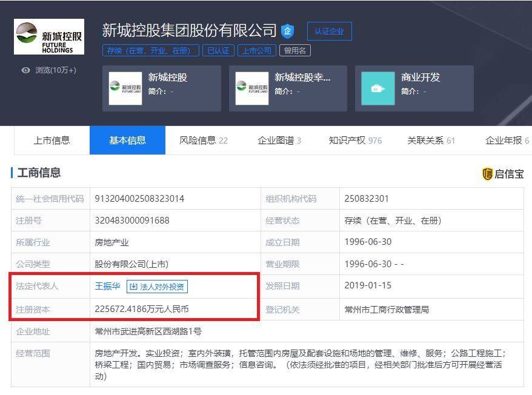Click the establishment date 1996-06-30
The image size is (532, 395).
coord(368,242)
